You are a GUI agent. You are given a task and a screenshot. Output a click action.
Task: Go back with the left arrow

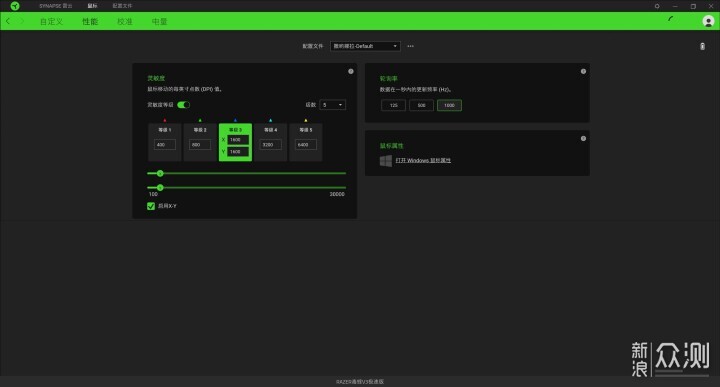[8, 21]
